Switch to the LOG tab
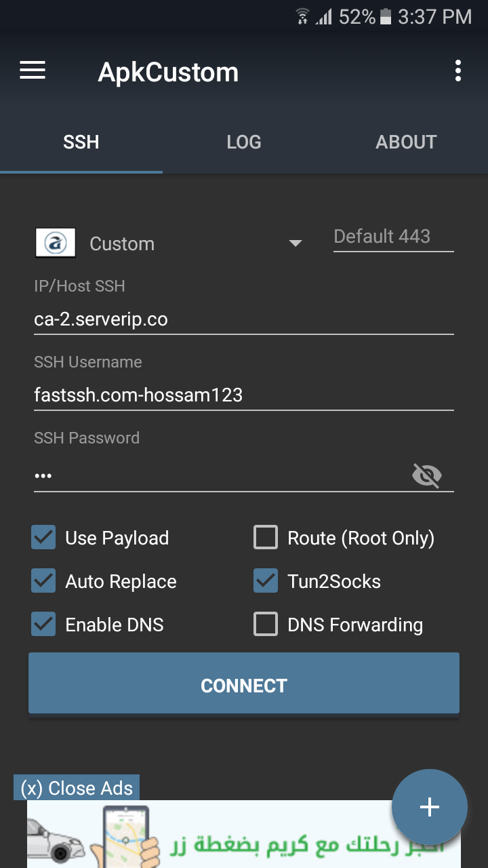Screen dimensions: 488x868 point(244,142)
